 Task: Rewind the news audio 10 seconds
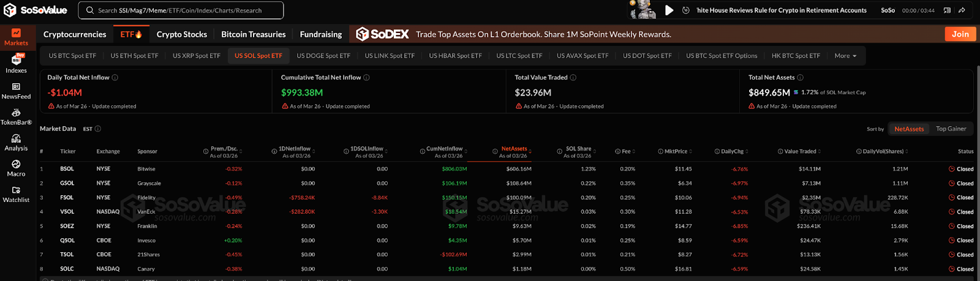[685, 10]
